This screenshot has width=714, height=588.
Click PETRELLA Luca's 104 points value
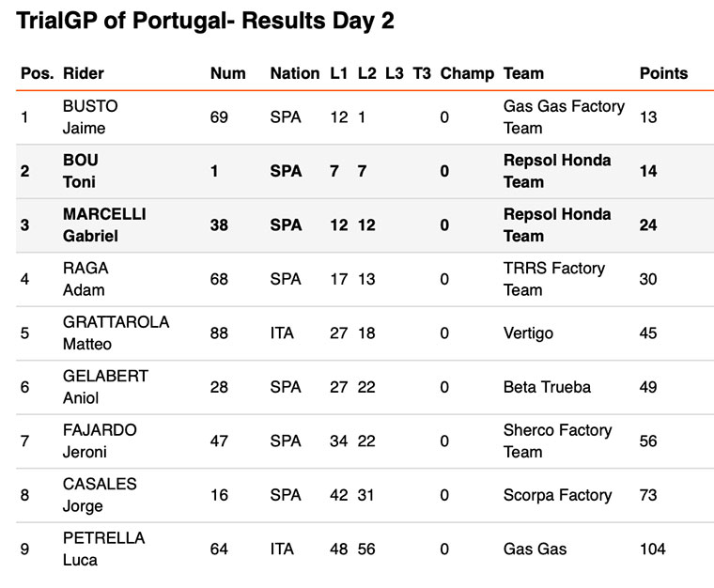point(652,549)
